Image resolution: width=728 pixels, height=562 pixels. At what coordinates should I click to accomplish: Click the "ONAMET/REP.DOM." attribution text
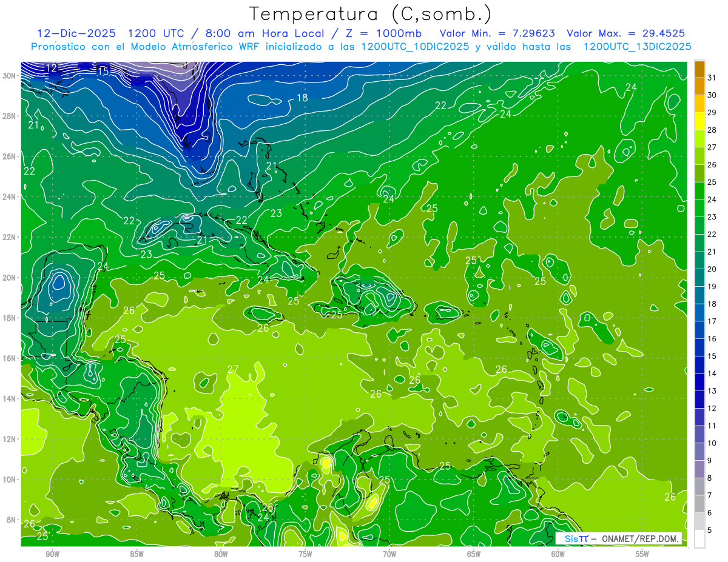[x=641, y=538]
